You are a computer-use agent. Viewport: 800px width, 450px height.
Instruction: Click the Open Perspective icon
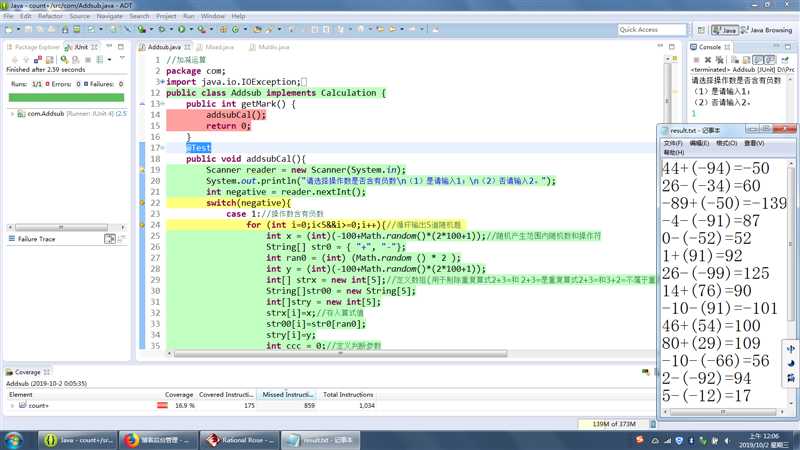click(701, 30)
